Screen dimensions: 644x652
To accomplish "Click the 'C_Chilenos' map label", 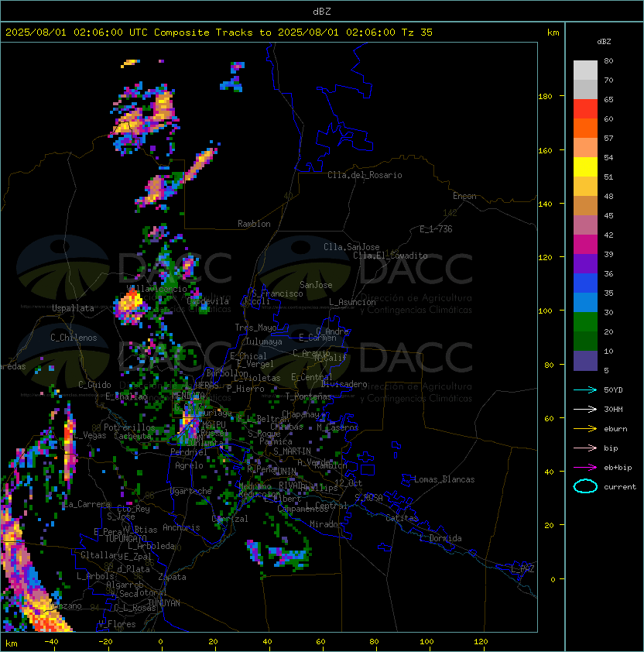I will (x=74, y=338).
